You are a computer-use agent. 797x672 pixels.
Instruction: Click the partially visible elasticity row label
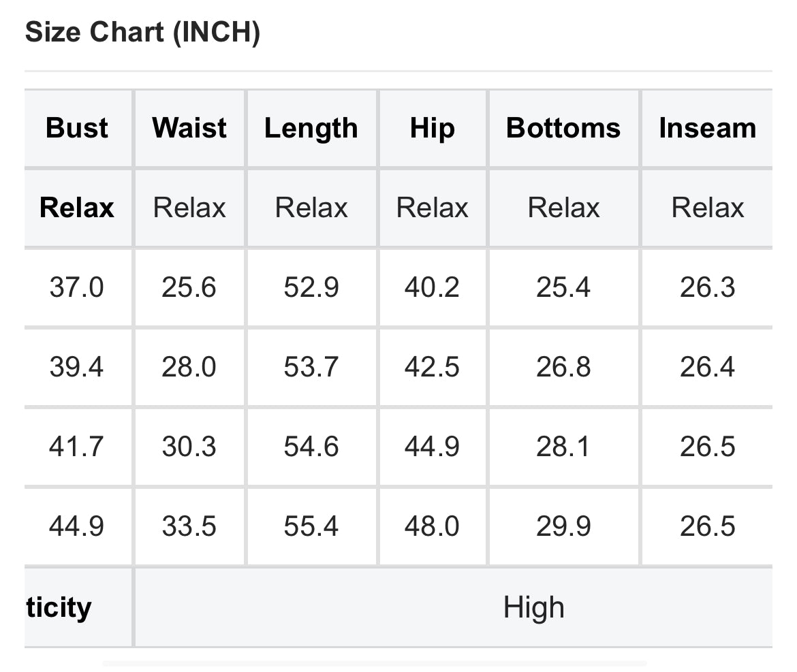59,607
